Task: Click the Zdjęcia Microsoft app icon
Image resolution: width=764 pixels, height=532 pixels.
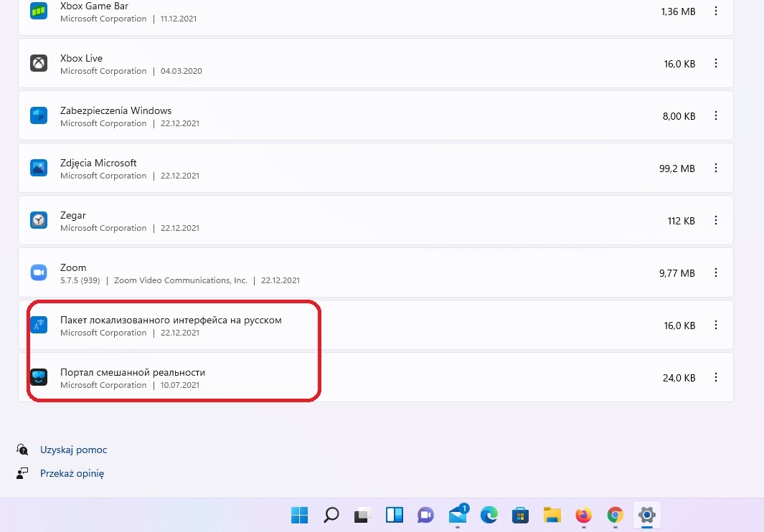Action: (39, 168)
